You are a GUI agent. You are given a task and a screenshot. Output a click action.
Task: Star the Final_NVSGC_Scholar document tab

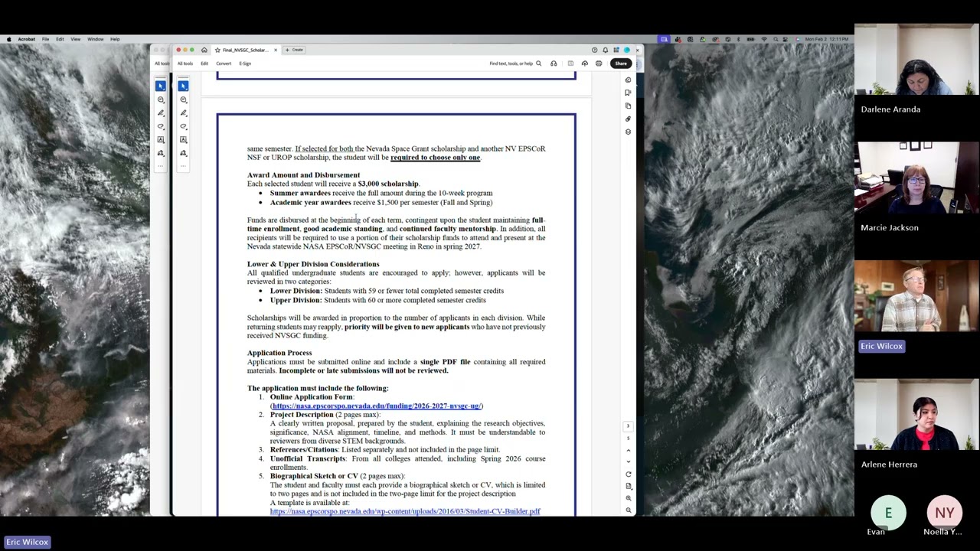(x=217, y=50)
